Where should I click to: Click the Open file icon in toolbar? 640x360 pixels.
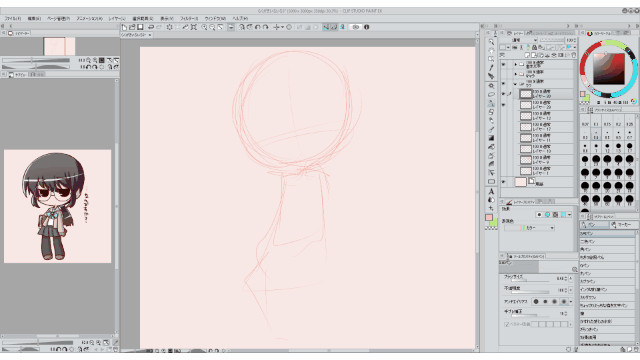132,27
